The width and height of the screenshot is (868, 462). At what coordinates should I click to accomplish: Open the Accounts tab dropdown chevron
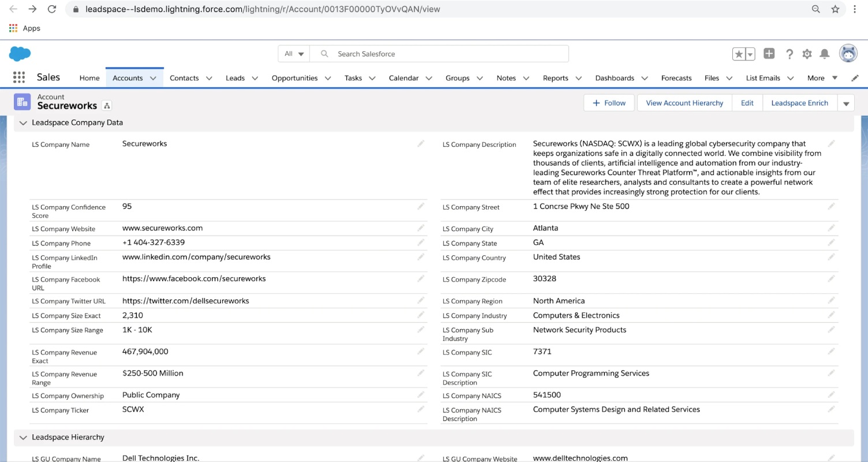pyautogui.click(x=153, y=78)
